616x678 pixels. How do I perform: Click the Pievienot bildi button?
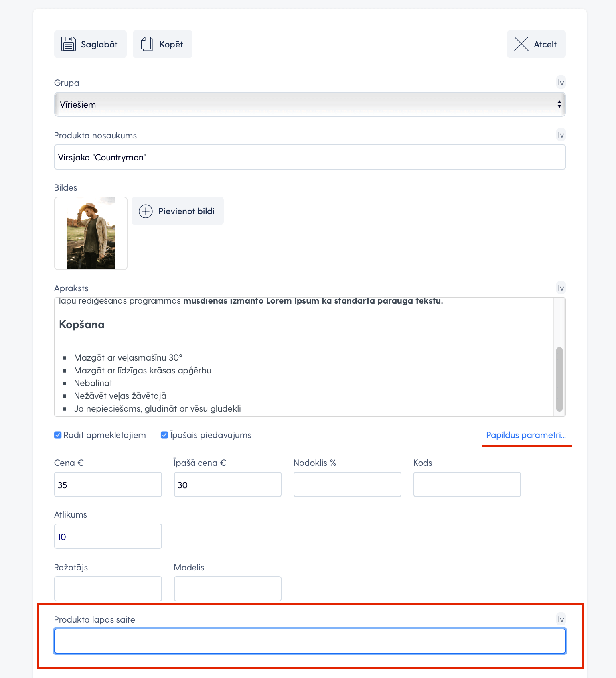click(x=178, y=211)
